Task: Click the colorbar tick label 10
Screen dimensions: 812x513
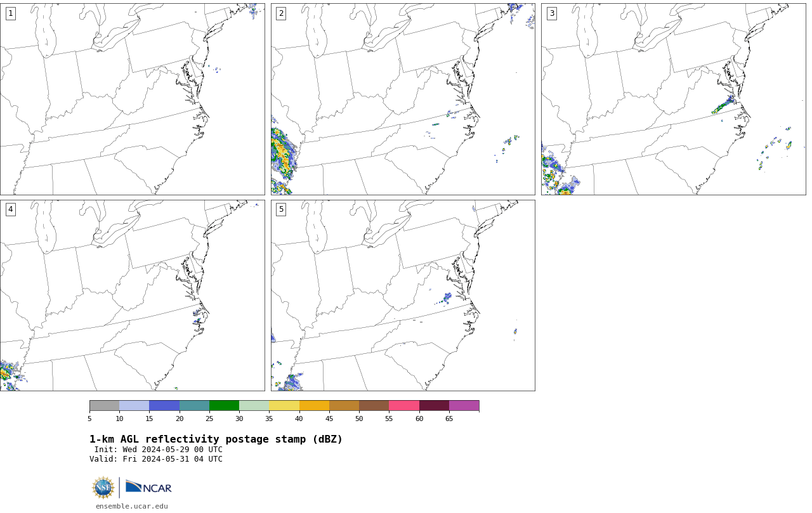Action: tap(119, 419)
